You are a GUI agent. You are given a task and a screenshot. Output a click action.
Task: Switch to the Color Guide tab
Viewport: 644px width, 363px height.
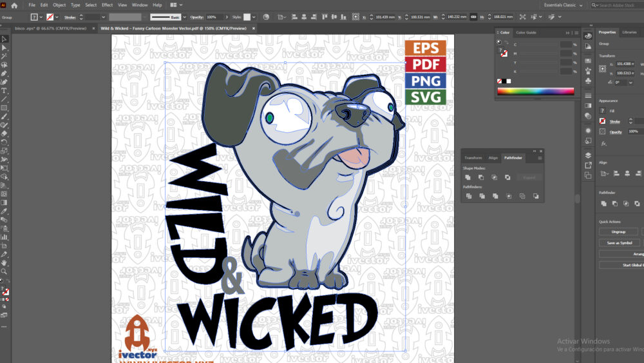coord(526,32)
